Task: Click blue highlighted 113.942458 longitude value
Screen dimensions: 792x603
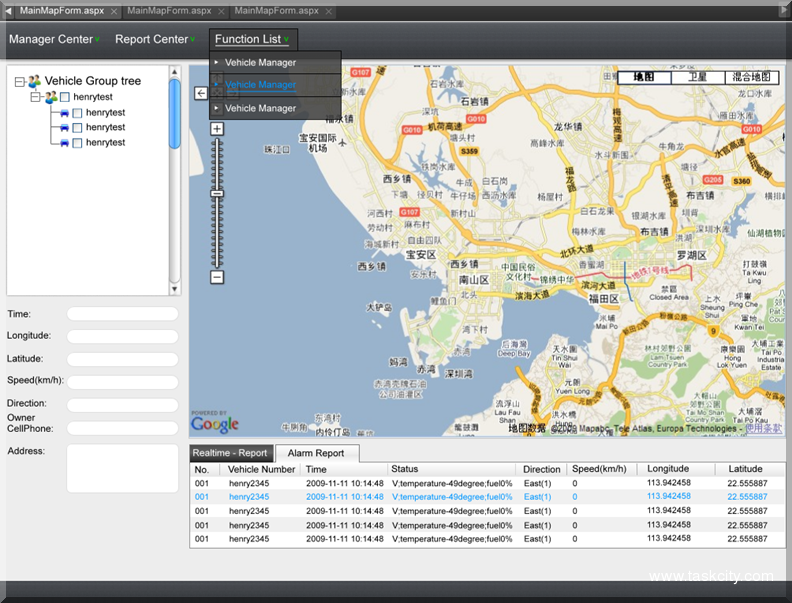Action: (x=669, y=496)
